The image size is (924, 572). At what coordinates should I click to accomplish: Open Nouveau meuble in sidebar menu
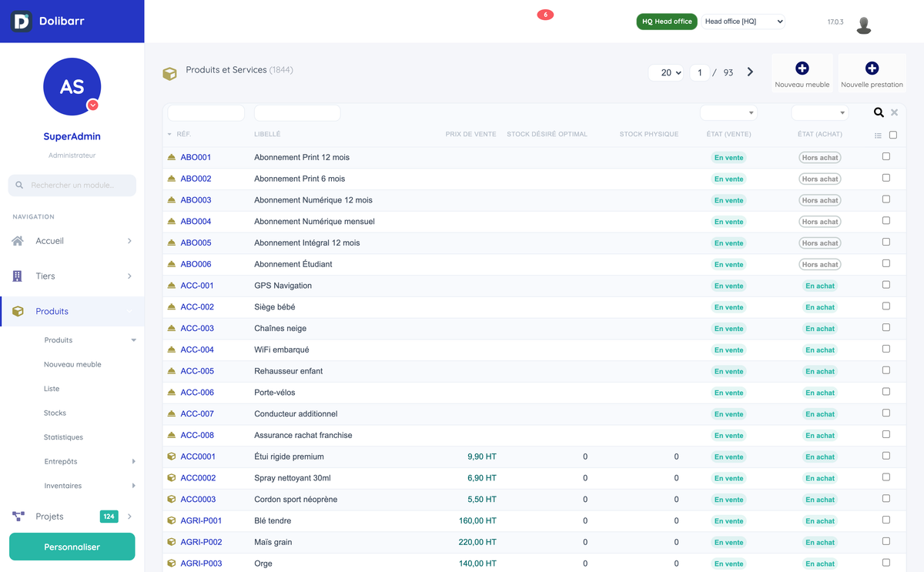point(72,364)
